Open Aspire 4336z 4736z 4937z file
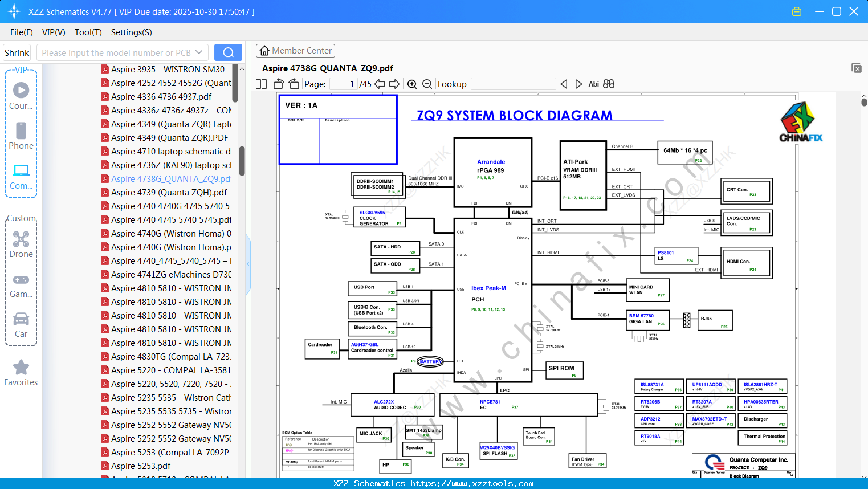 click(x=171, y=110)
